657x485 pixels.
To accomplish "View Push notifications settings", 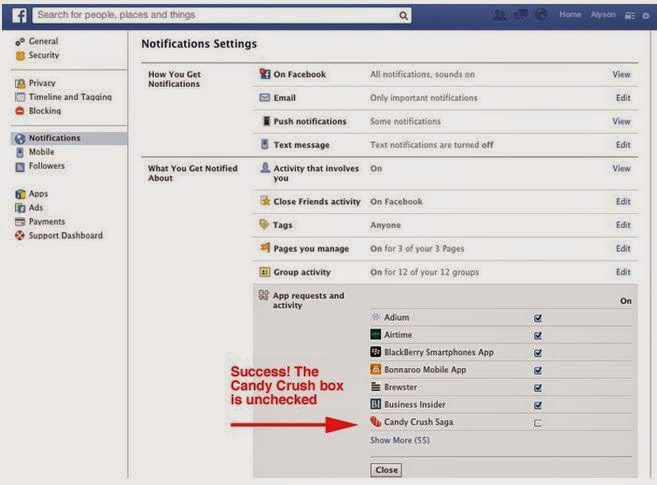I will 621,121.
